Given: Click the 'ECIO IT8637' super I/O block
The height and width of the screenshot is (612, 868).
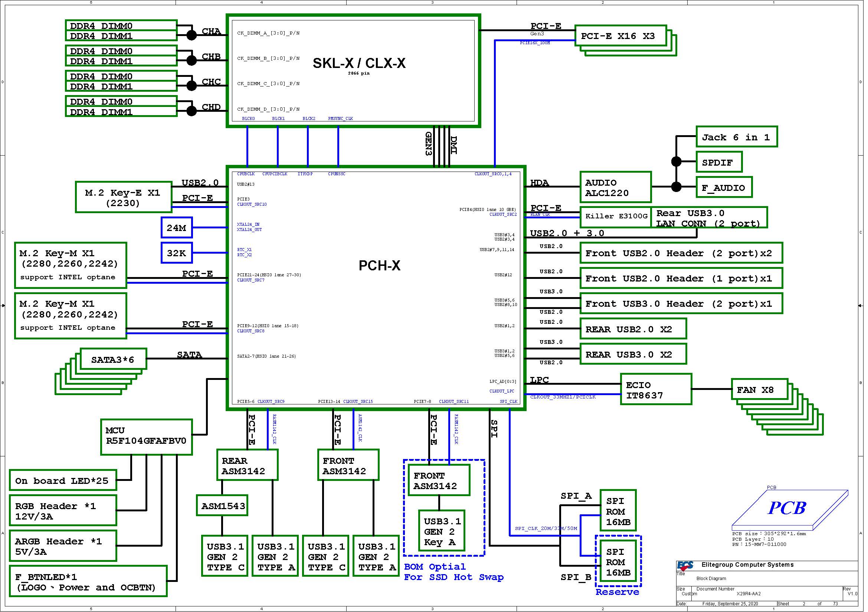Looking at the screenshot, I should 656,390.
